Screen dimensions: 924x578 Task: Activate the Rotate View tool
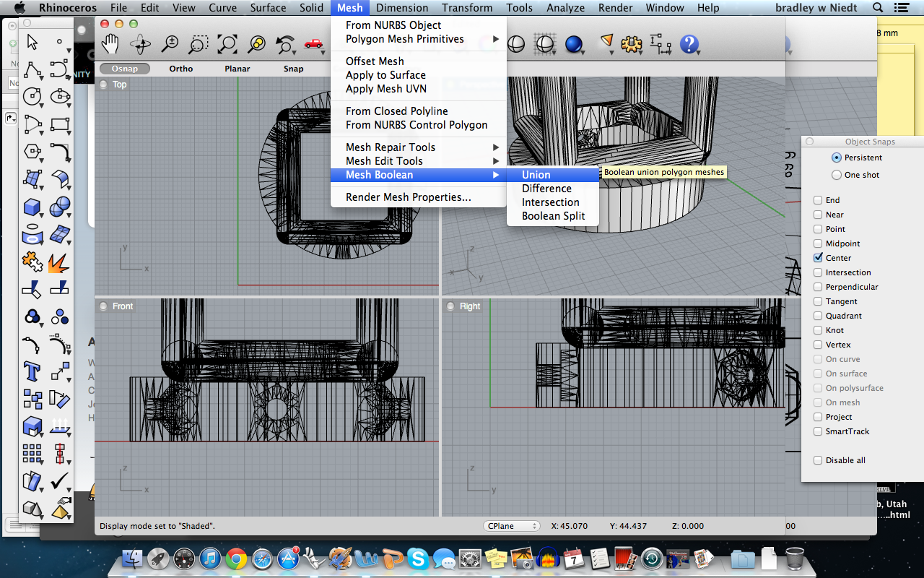[x=140, y=45]
